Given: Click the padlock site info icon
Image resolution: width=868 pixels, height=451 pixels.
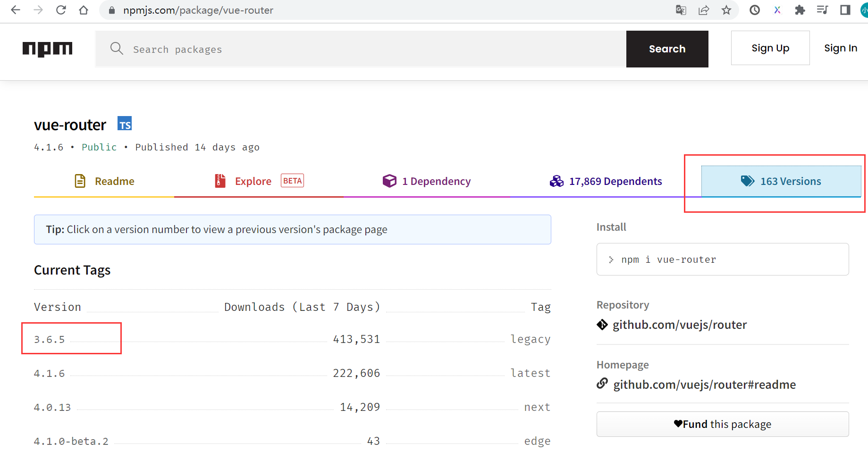Looking at the screenshot, I should click(112, 10).
